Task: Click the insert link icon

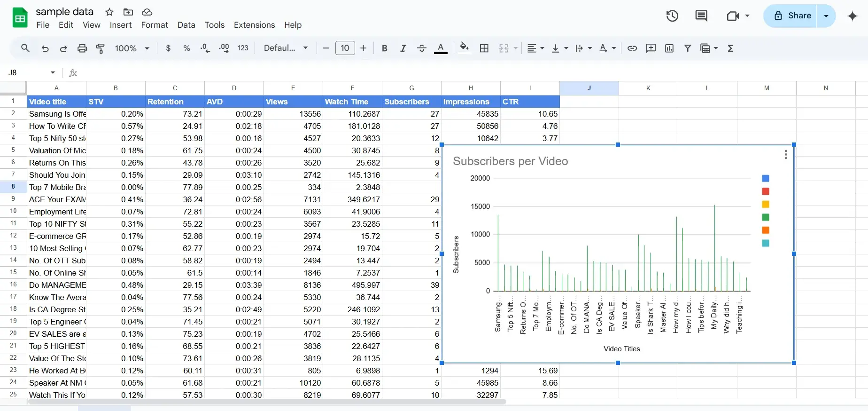Action: pos(632,48)
